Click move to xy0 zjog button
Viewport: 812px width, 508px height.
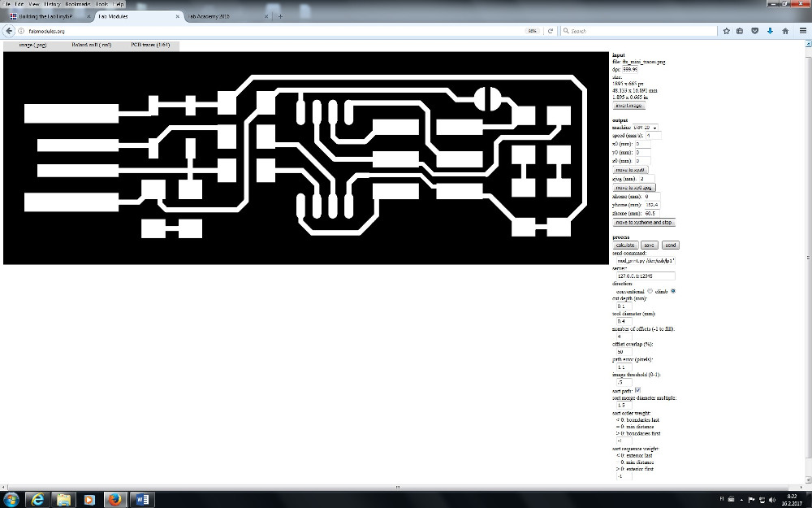(634, 188)
